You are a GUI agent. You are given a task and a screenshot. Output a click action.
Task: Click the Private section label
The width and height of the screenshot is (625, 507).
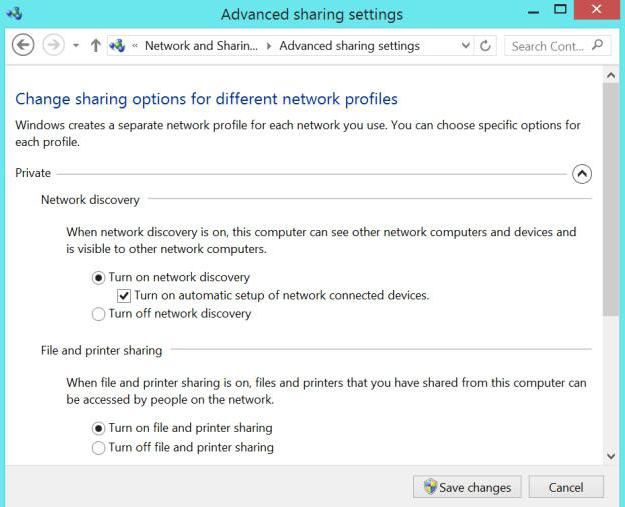coord(33,173)
